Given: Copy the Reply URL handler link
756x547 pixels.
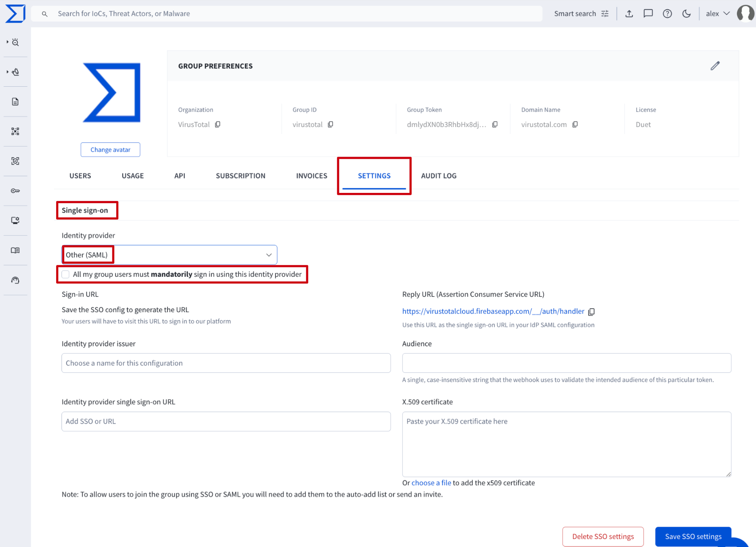Looking at the screenshot, I should 592,312.
